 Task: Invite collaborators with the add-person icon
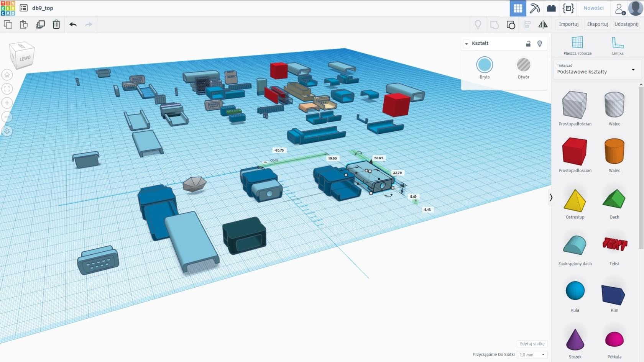click(x=620, y=8)
